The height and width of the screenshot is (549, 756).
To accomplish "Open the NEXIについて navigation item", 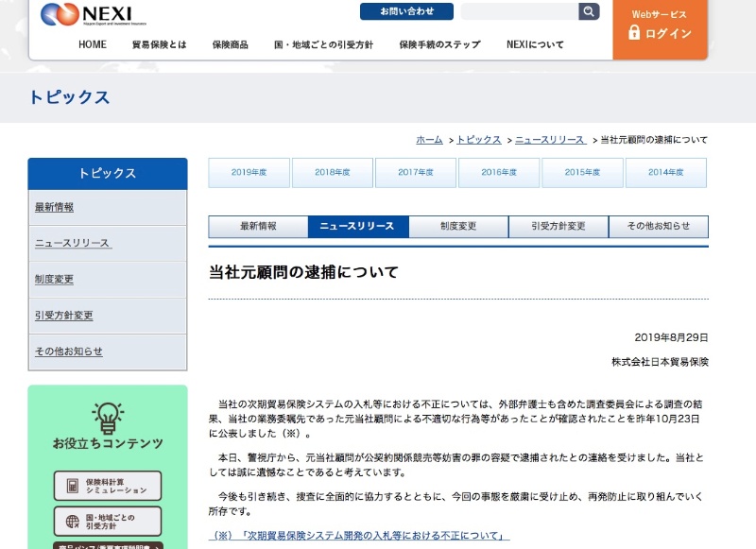I will [535, 44].
